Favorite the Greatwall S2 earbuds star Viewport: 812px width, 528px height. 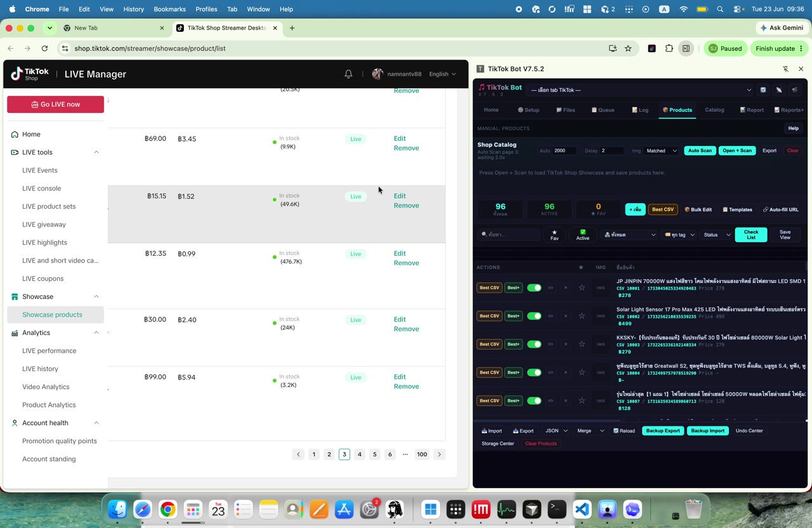coord(582,373)
